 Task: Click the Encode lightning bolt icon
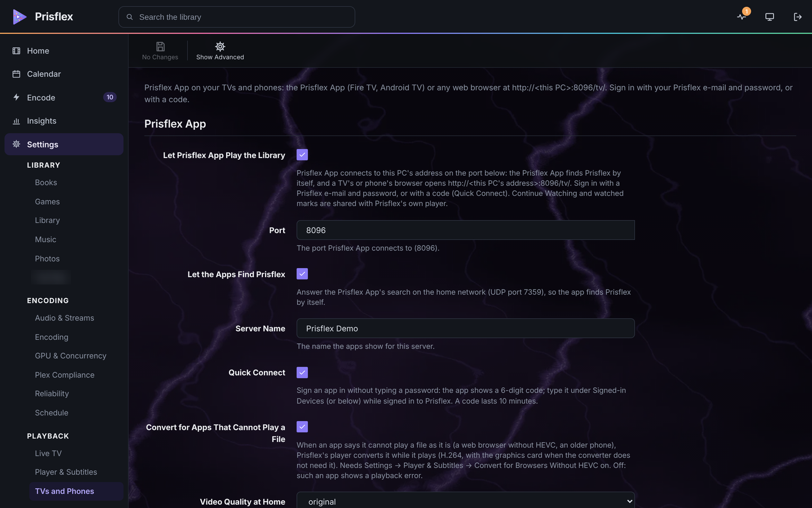point(16,98)
